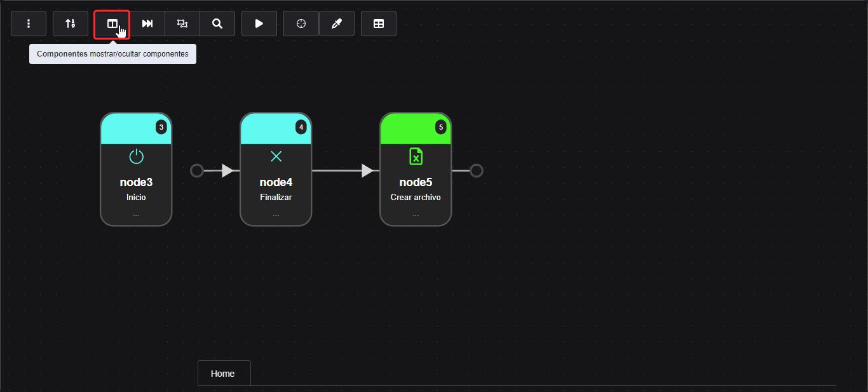Select the eyedropper color picker tool

pyautogui.click(x=337, y=24)
